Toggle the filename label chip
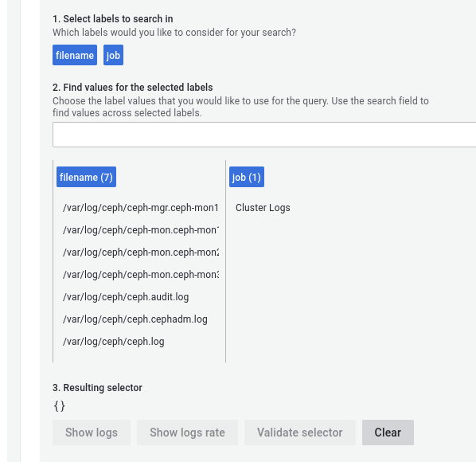Screen dimensions: 476x462 tap(75, 55)
